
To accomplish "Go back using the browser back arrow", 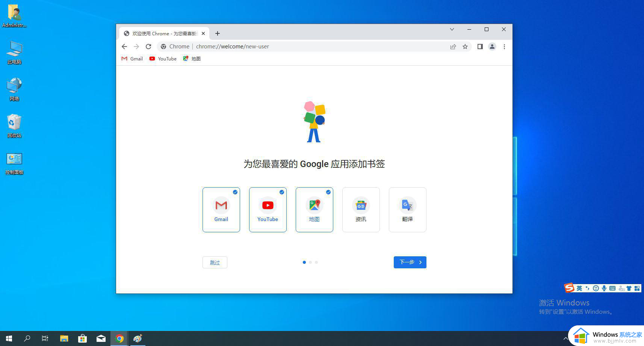I will [x=124, y=47].
